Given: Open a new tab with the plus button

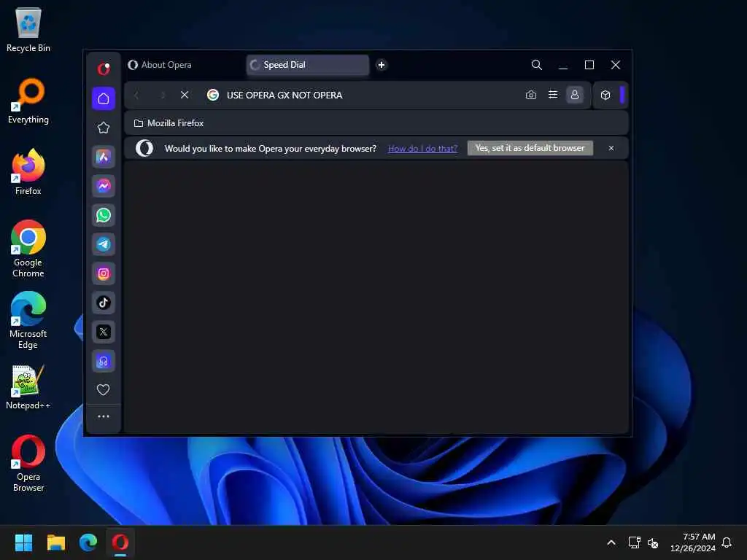Looking at the screenshot, I should point(381,65).
